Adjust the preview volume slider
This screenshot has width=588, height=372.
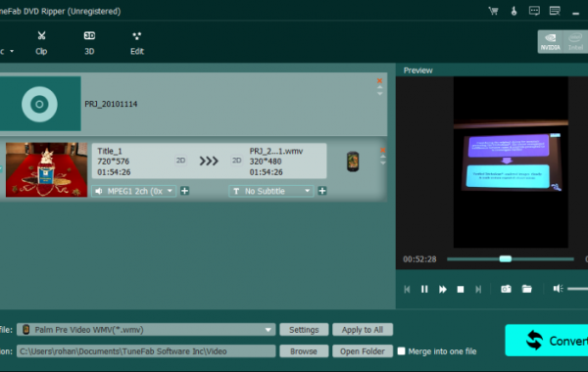pos(577,289)
